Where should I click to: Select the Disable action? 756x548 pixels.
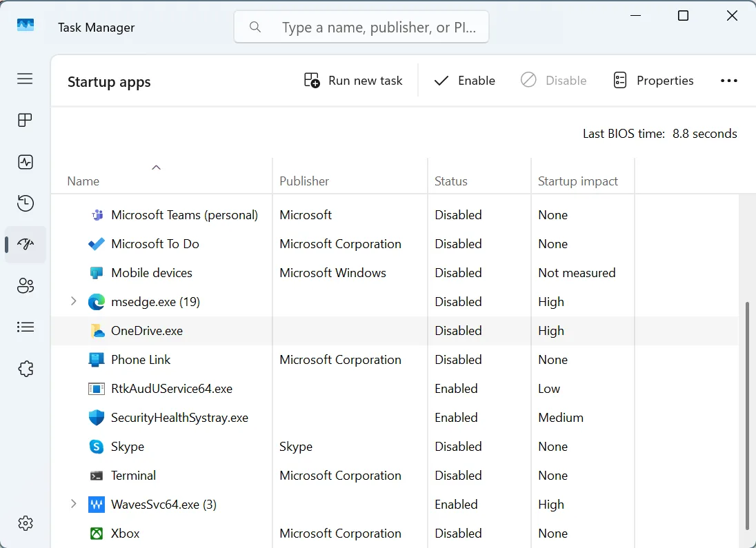coord(553,80)
